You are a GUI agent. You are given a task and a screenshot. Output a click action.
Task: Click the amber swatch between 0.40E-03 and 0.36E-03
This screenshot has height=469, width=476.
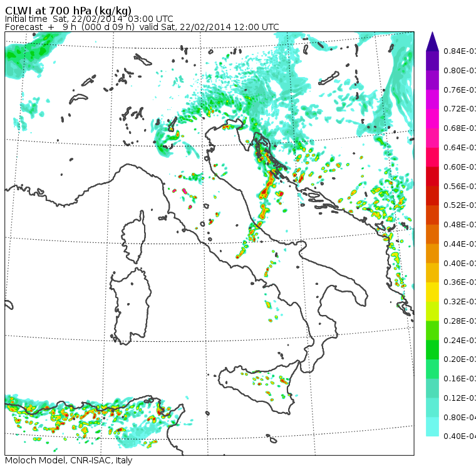pos(433,273)
